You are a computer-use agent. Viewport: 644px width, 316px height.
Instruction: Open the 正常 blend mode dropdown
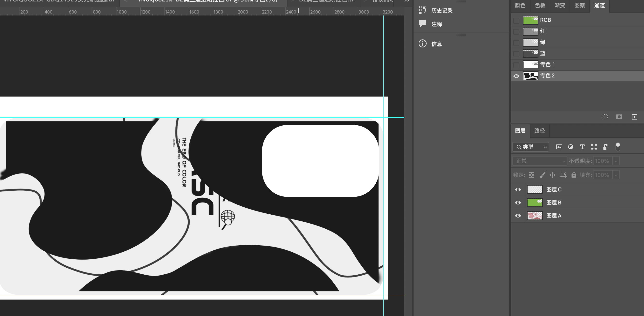coord(539,161)
